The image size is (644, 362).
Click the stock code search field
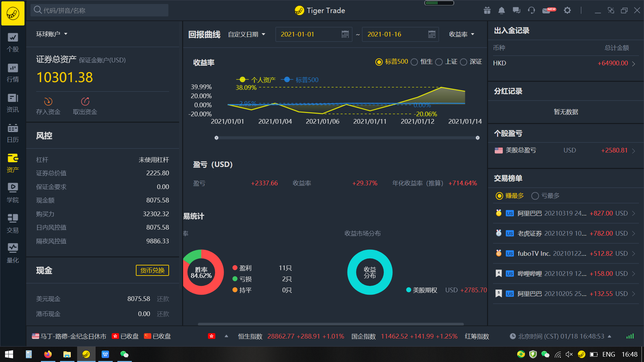[100, 10]
